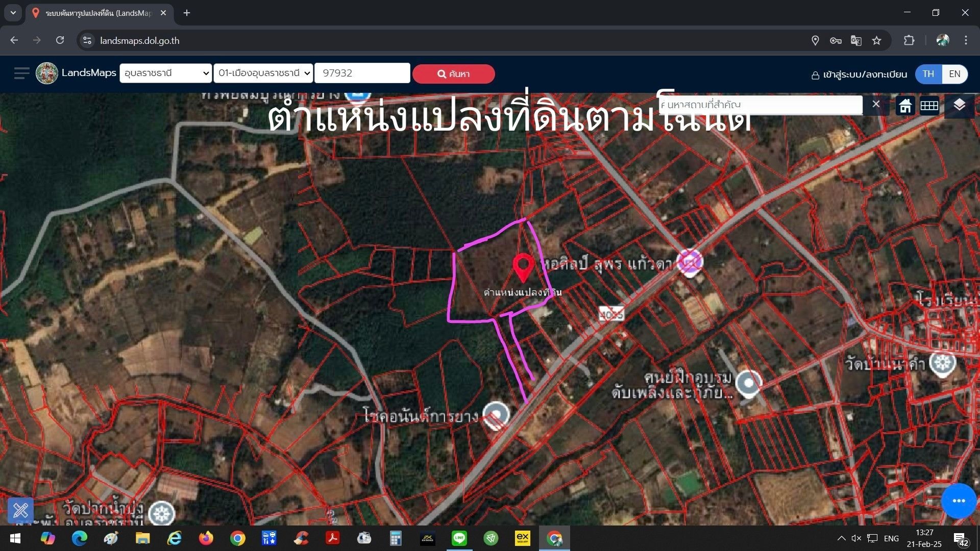Open File Explorer from taskbar
980x551 pixels.
pos(142,538)
